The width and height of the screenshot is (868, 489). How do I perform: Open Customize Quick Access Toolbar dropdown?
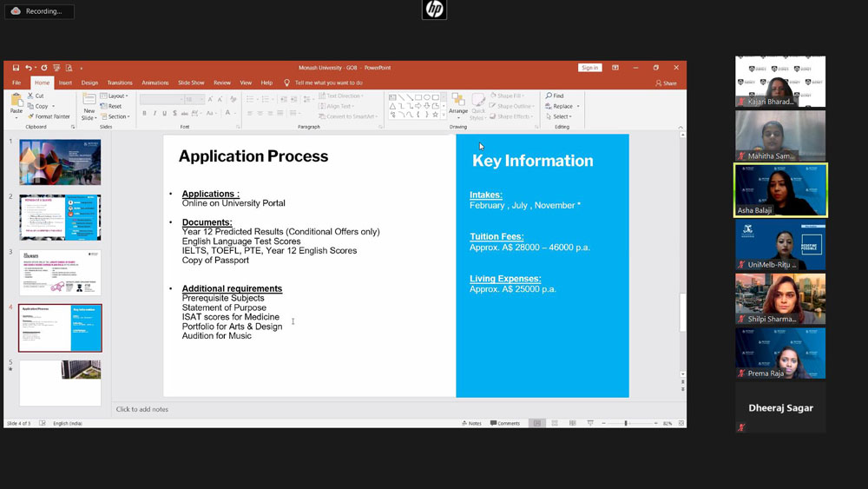[x=82, y=68]
